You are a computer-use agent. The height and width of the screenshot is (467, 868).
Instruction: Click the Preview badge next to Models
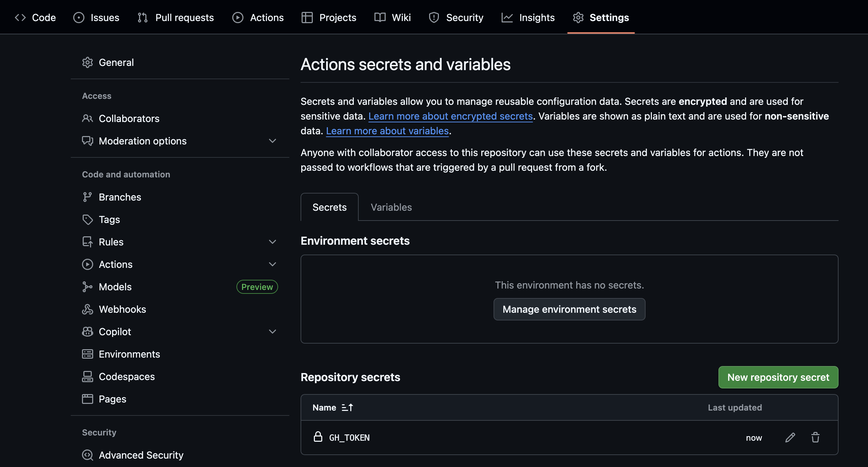pyautogui.click(x=257, y=287)
